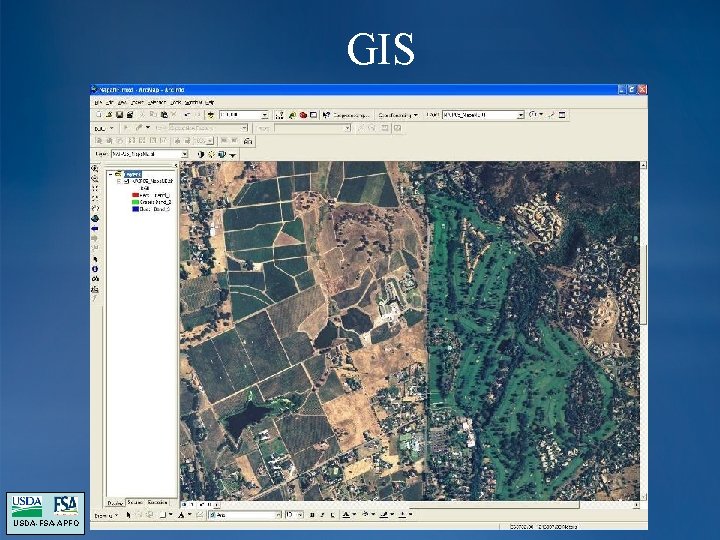The height and width of the screenshot is (540, 720).
Task: Collapse the Layers data frame tree
Action: pyautogui.click(x=110, y=174)
